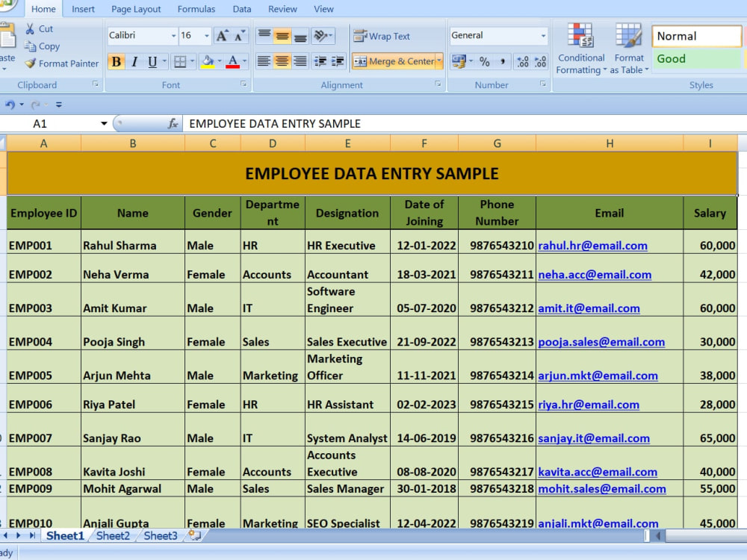Click the Orientation text angle icon
The width and height of the screenshot is (747, 560).
[x=320, y=36]
